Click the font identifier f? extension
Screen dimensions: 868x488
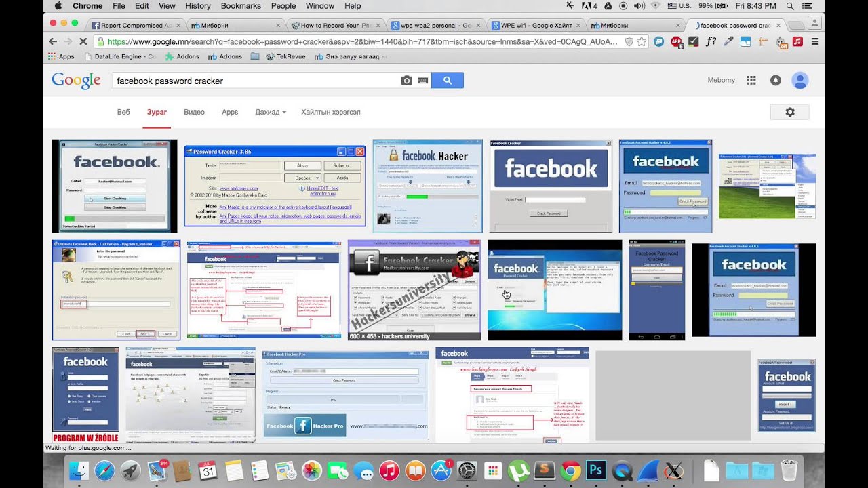pyautogui.click(x=711, y=41)
